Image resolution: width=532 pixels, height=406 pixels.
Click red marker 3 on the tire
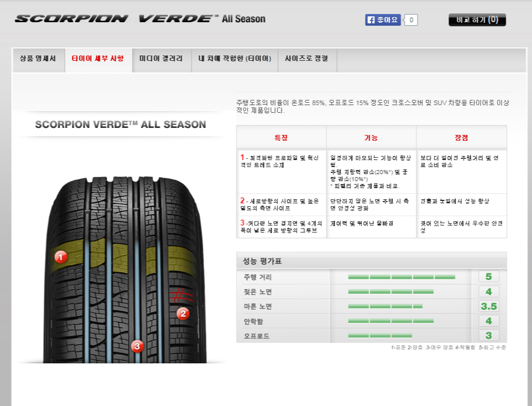point(137,346)
